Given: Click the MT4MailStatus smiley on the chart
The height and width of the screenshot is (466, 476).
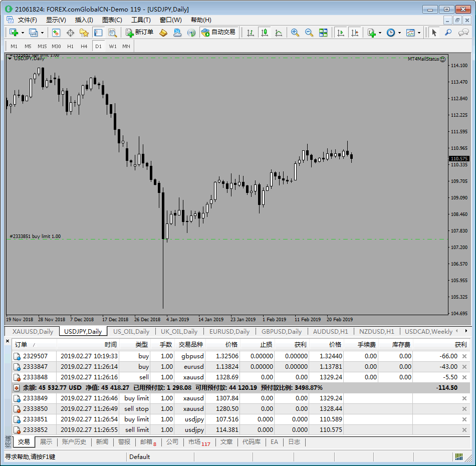Looking at the screenshot, I should [x=442, y=59].
